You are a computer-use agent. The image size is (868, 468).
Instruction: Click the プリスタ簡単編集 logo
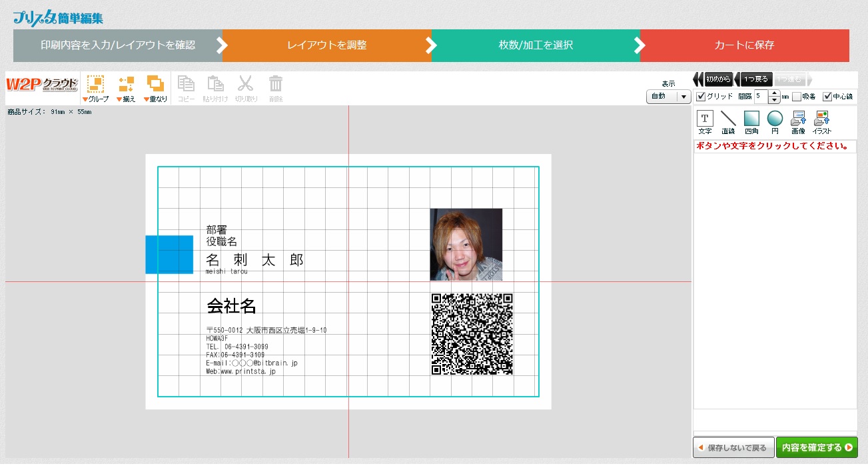pyautogui.click(x=58, y=18)
